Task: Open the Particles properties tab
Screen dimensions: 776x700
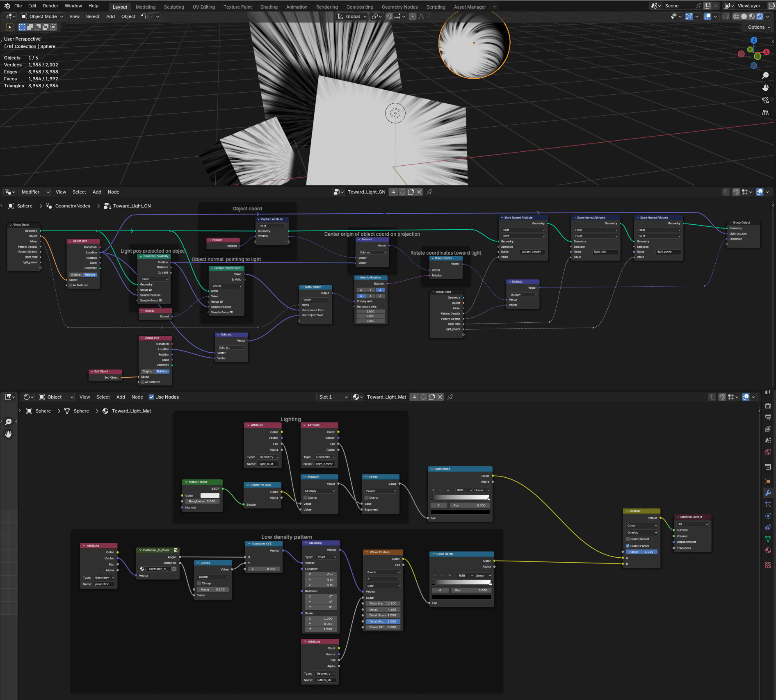Action: coord(768,504)
